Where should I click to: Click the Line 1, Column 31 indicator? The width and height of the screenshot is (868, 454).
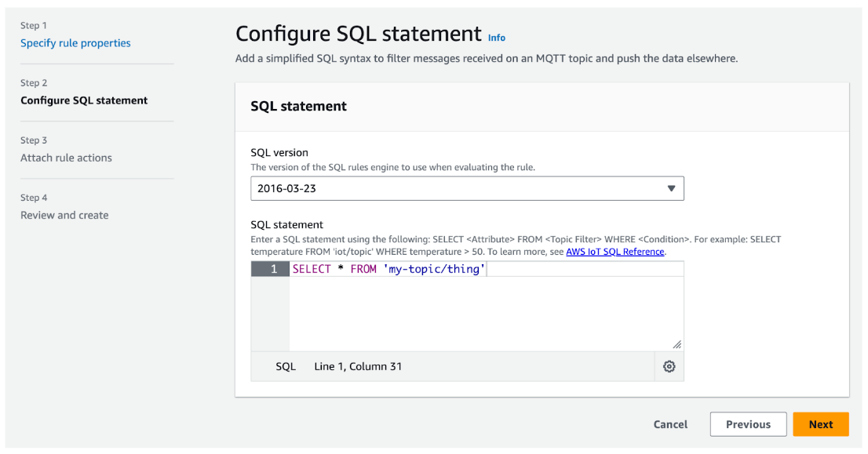(x=358, y=366)
